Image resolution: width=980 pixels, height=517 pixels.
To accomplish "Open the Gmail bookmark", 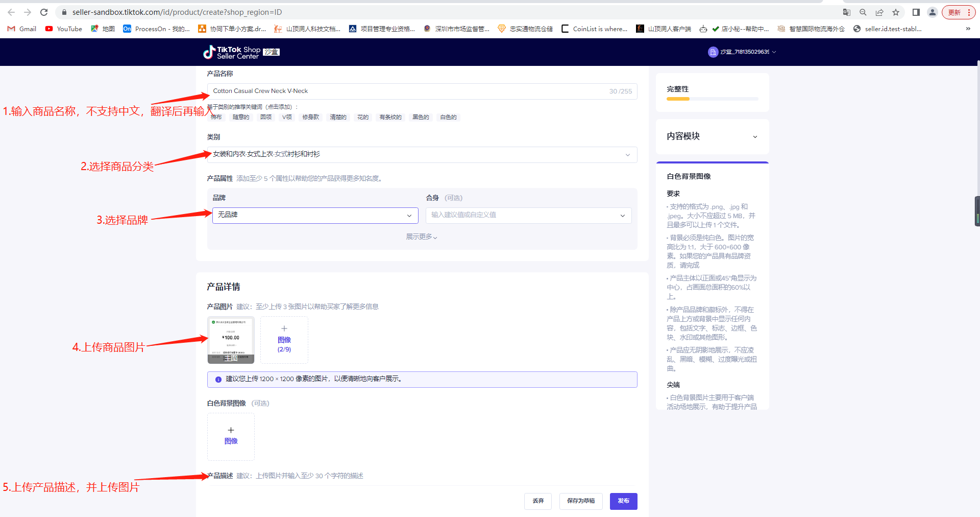I will (x=22, y=29).
